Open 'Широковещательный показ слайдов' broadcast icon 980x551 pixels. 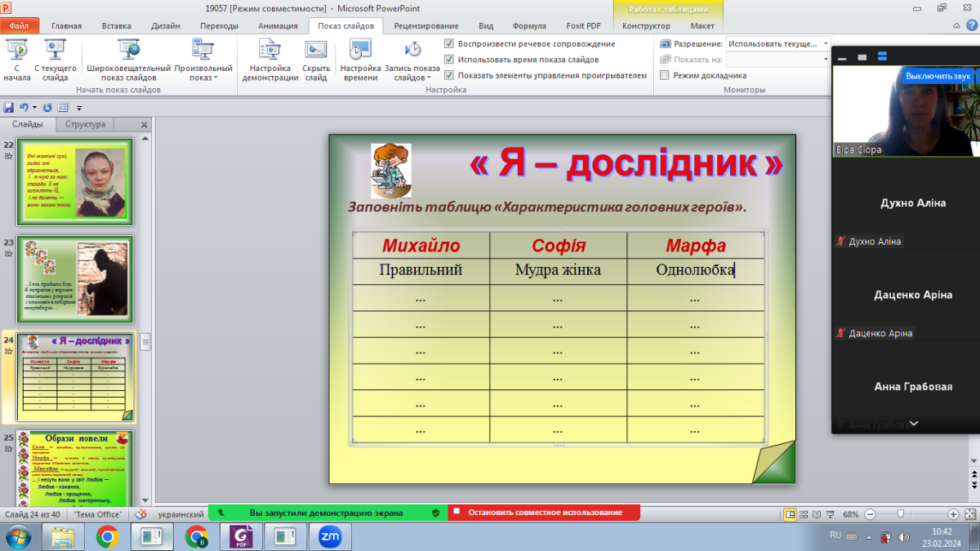tap(128, 51)
